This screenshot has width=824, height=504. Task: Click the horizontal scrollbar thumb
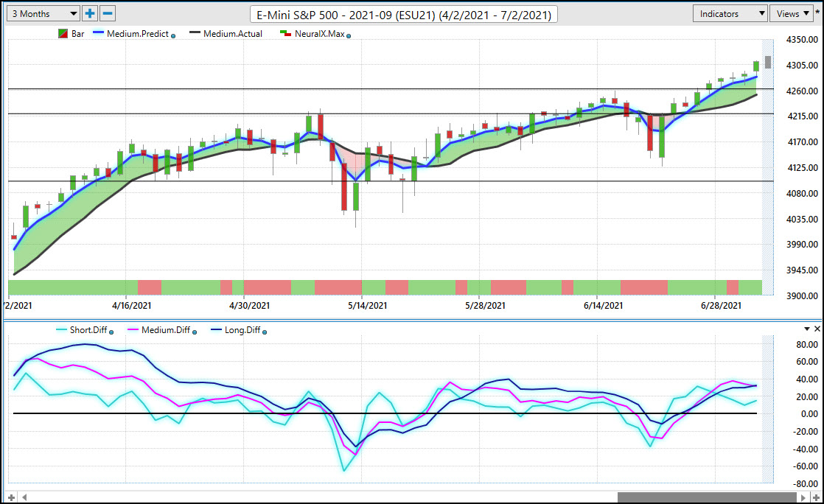pos(707,497)
